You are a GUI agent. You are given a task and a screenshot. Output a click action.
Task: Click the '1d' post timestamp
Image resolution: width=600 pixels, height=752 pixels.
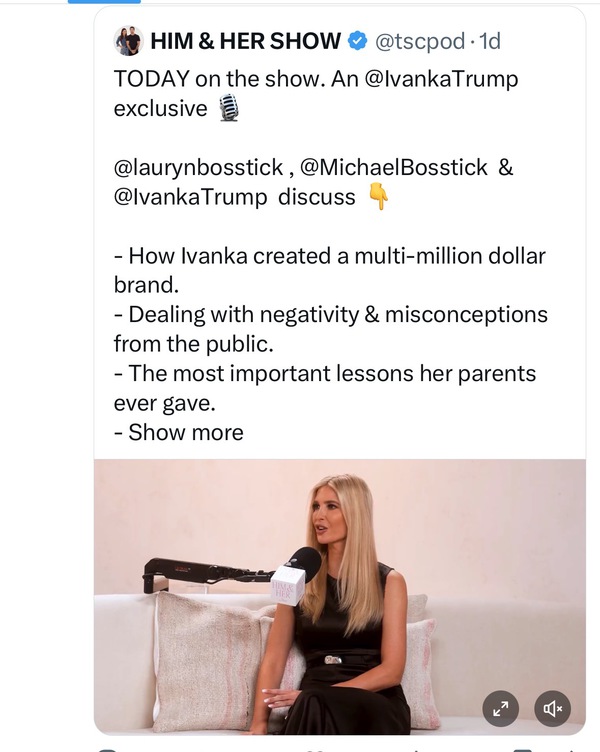pos(490,41)
